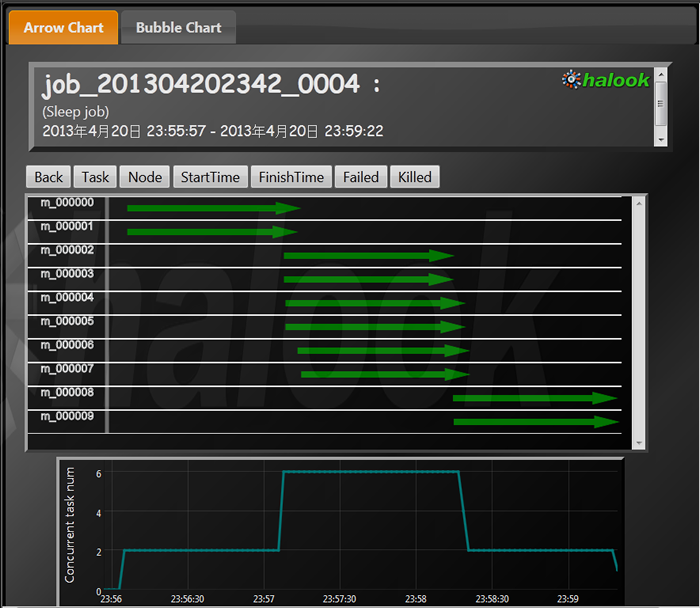Click the job start and finish timestamp line
This screenshot has height=608, width=700.
tap(212, 131)
